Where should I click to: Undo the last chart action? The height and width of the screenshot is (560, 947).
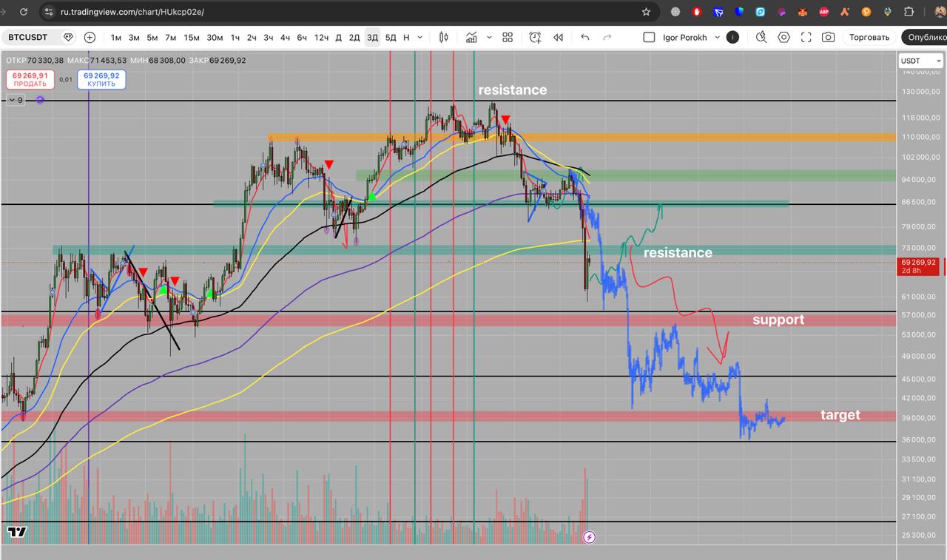585,38
